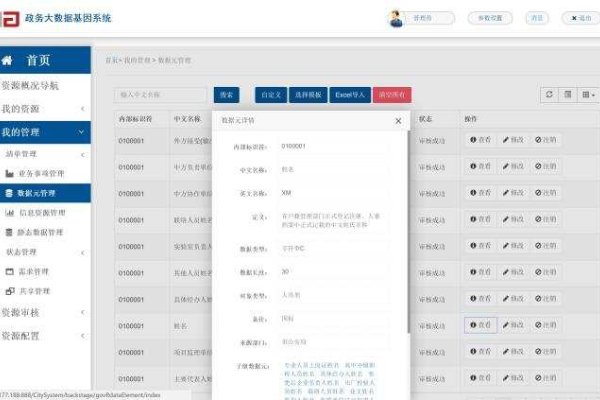Click 注销 for the 其他人员 row
600x400 pixels.
[546, 272]
